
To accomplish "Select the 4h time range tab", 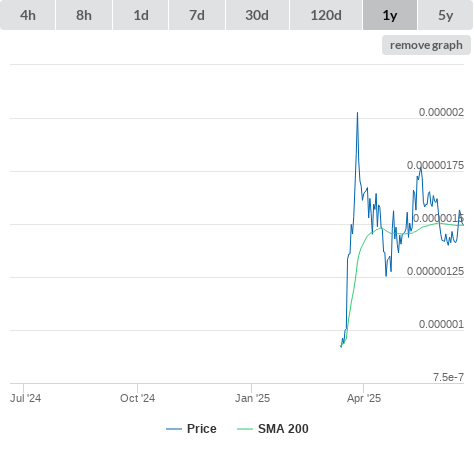I will [28, 15].
